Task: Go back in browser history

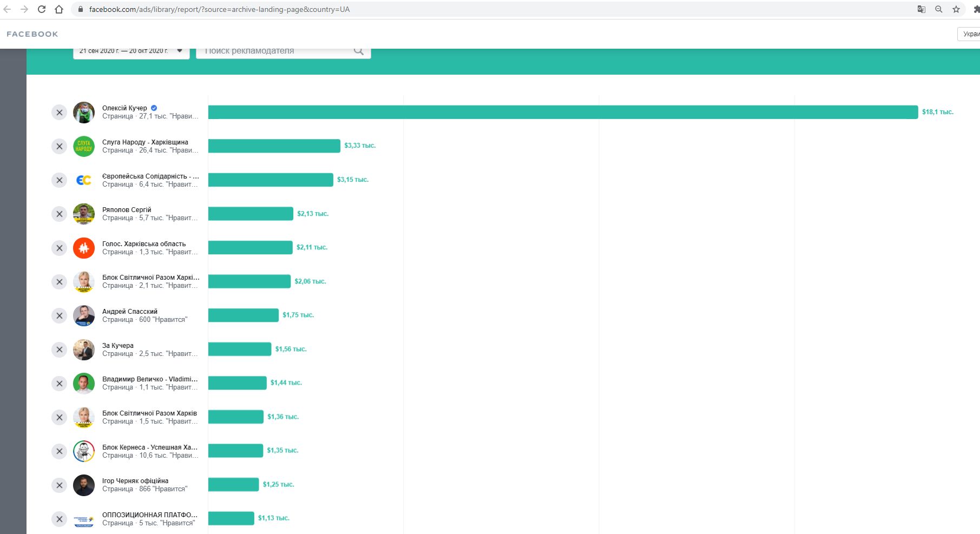Action: click(x=7, y=9)
